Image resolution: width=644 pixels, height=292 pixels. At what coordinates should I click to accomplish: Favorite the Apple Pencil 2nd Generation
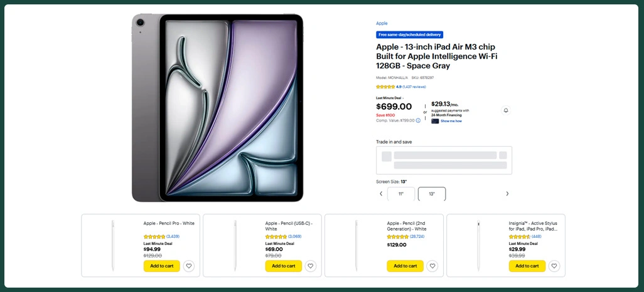(x=432, y=266)
